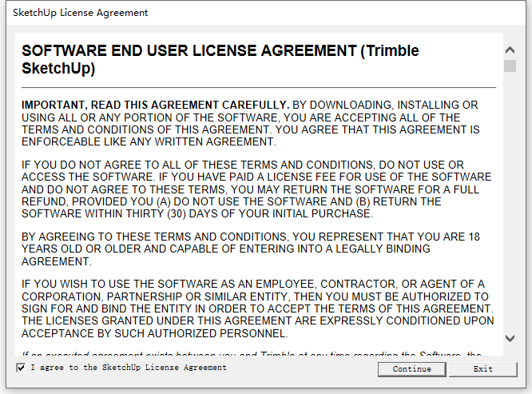
Task: Click 'I agree to the SketchUp License Agreement' label
Action: [x=129, y=368]
